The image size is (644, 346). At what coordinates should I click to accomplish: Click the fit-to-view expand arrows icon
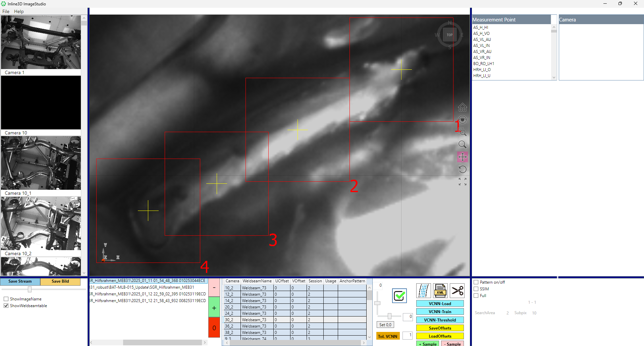463,182
